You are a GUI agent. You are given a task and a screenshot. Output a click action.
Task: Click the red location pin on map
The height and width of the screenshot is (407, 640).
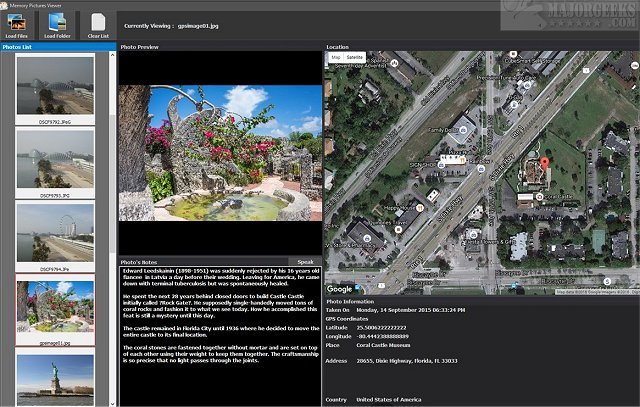(x=545, y=164)
